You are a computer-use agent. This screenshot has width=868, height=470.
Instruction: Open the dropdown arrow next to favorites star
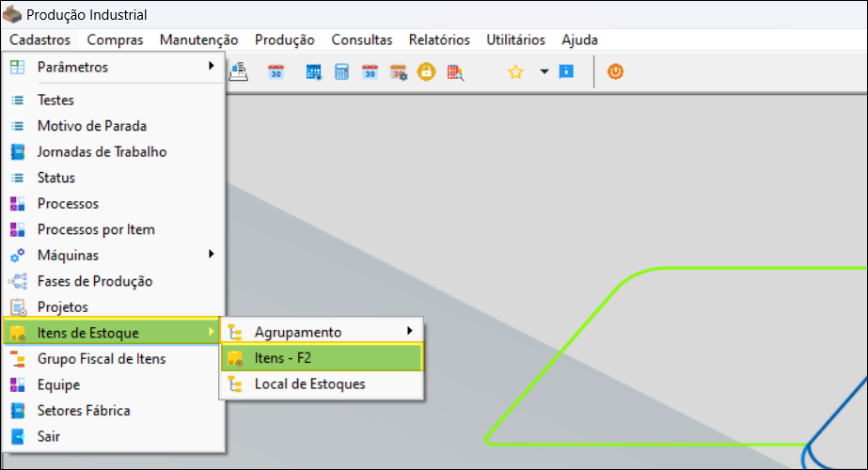click(544, 71)
